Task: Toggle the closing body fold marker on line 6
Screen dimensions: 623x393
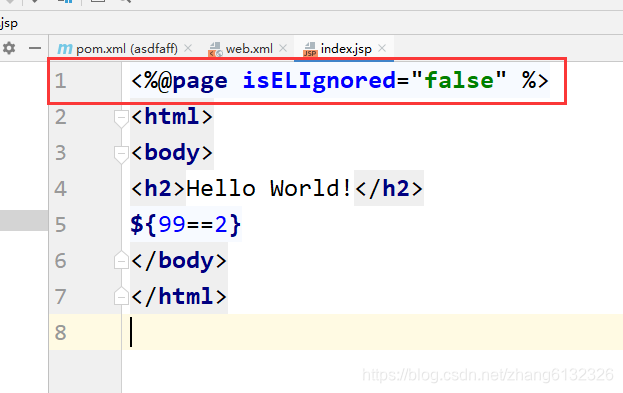Action: (x=121, y=260)
